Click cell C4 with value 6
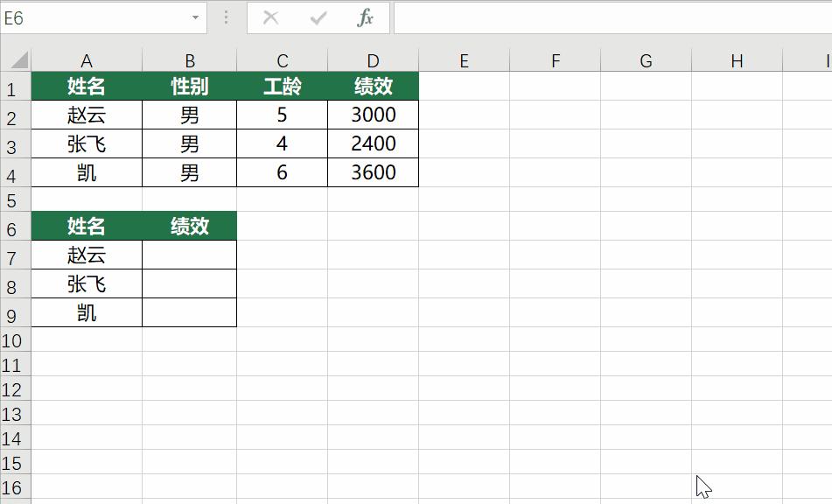The image size is (832, 504). pos(283,171)
